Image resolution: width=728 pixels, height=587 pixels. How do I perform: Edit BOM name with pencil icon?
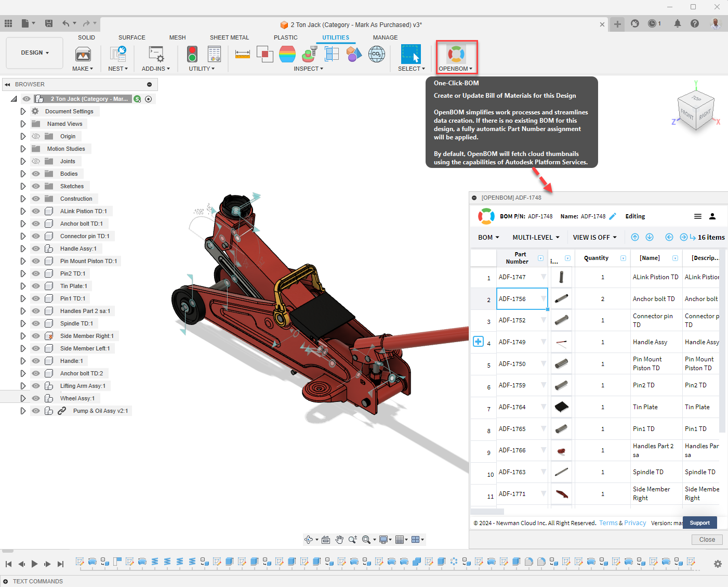click(613, 216)
